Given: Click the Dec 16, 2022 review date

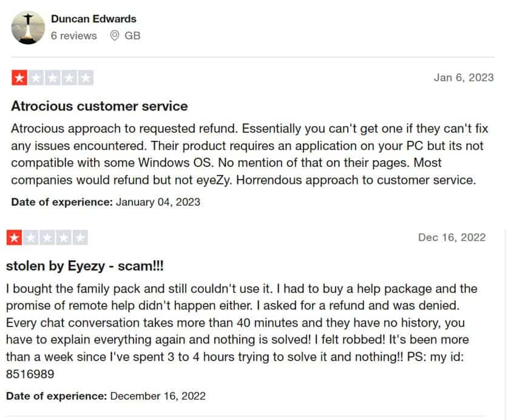Looking at the screenshot, I should 452,237.
